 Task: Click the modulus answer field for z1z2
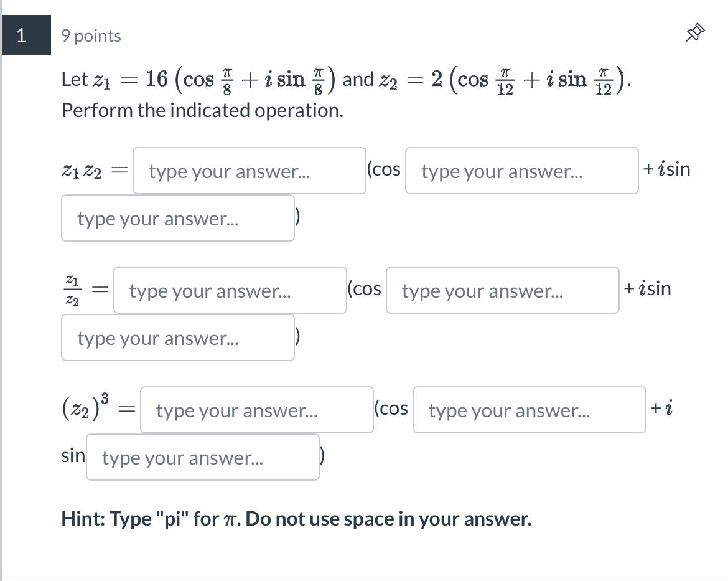[x=249, y=170]
